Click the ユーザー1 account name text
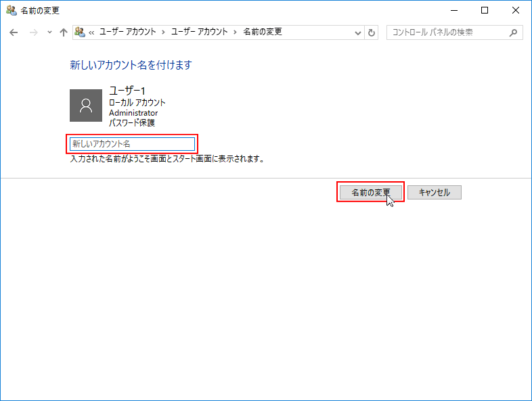532x401 pixels. [x=127, y=91]
